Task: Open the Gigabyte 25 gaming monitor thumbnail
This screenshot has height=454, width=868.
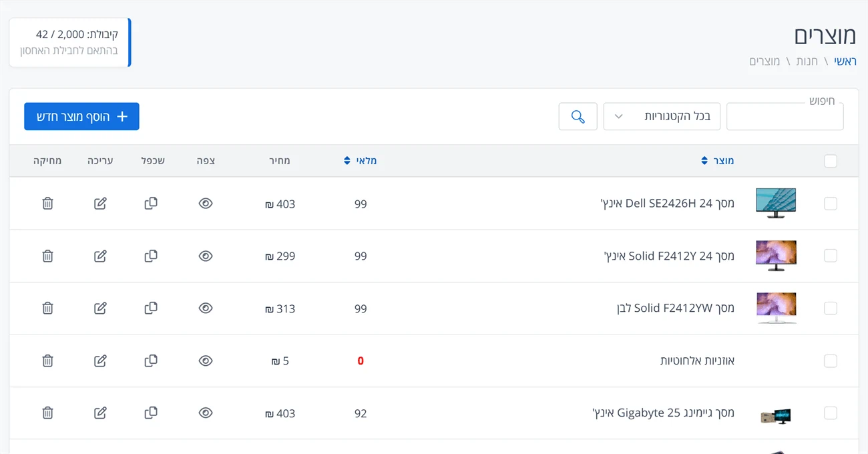Action: 776,417
